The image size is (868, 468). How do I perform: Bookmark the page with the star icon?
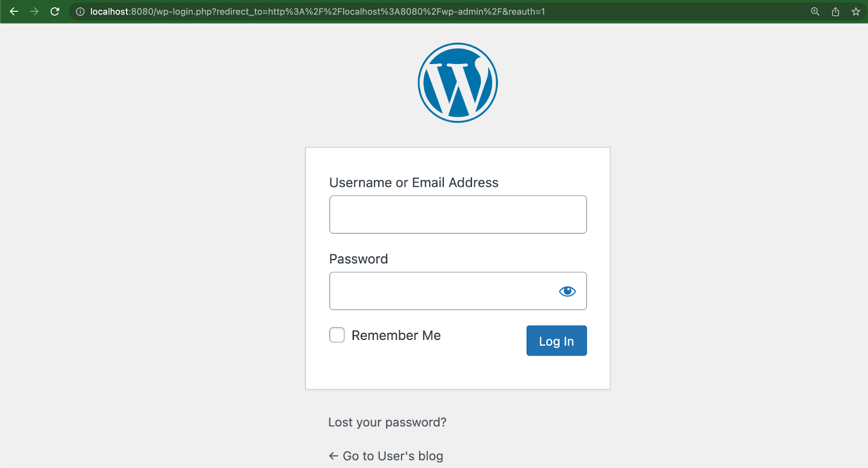[x=856, y=11]
